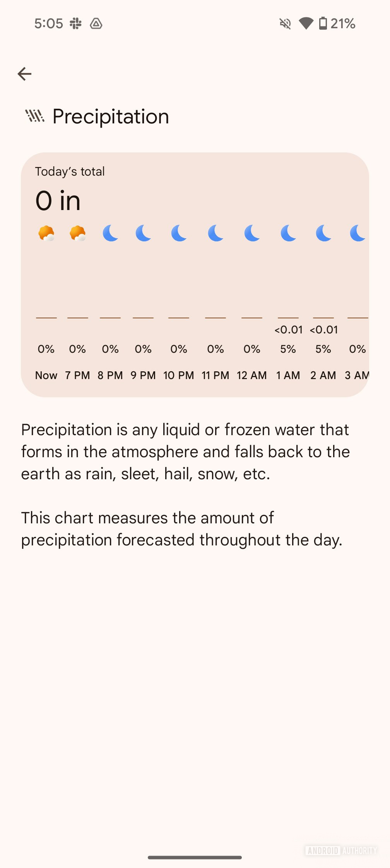This screenshot has height=868, width=390.
Task: Tap the partly sunny icon above Now
Action: click(x=46, y=234)
